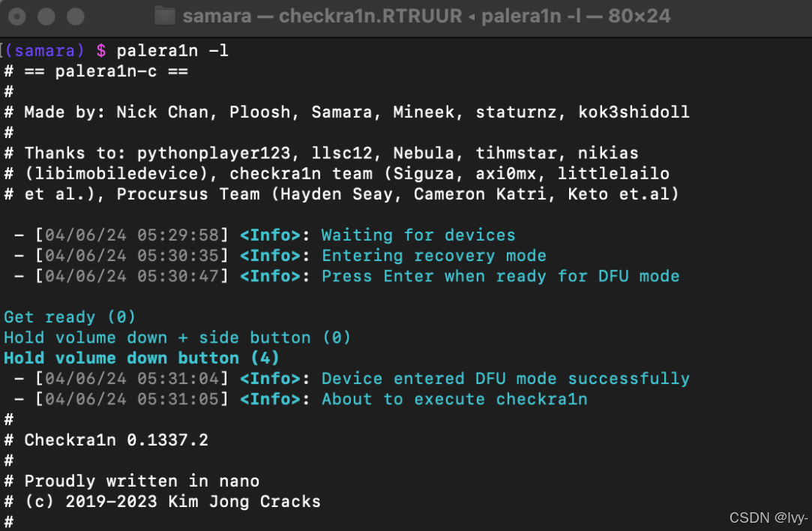812x531 pixels.
Task: Click the command text 'palera1n -l'
Action: pos(172,51)
